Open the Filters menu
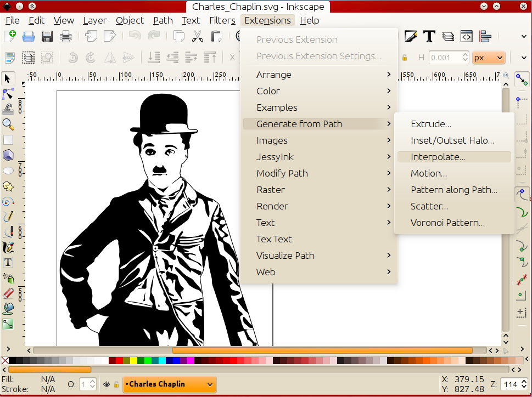 [x=222, y=21]
